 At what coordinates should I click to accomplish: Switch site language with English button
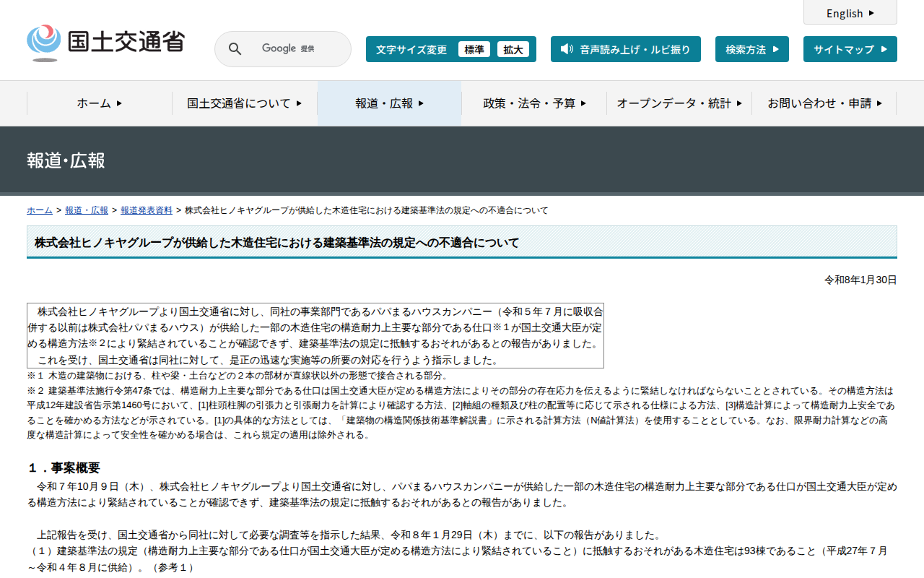[x=850, y=13]
